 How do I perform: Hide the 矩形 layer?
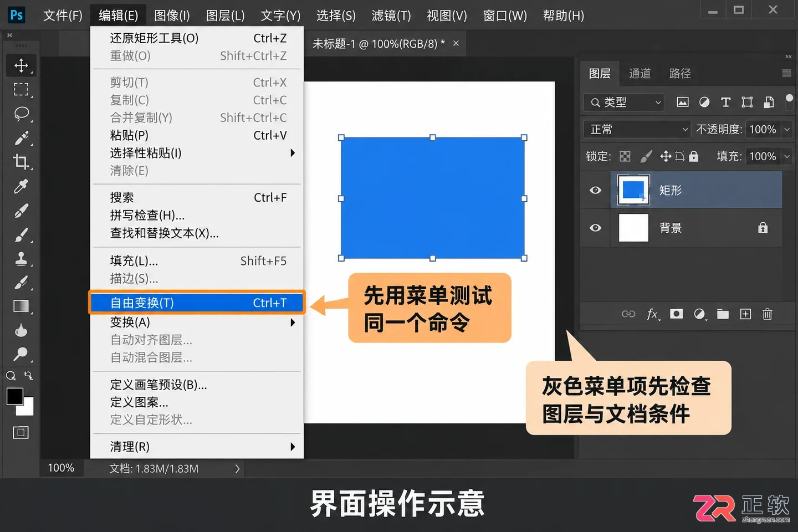click(x=596, y=190)
